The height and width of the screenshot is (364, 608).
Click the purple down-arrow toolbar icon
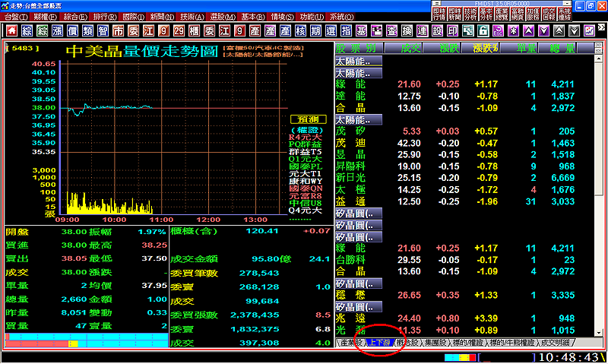[543, 30]
